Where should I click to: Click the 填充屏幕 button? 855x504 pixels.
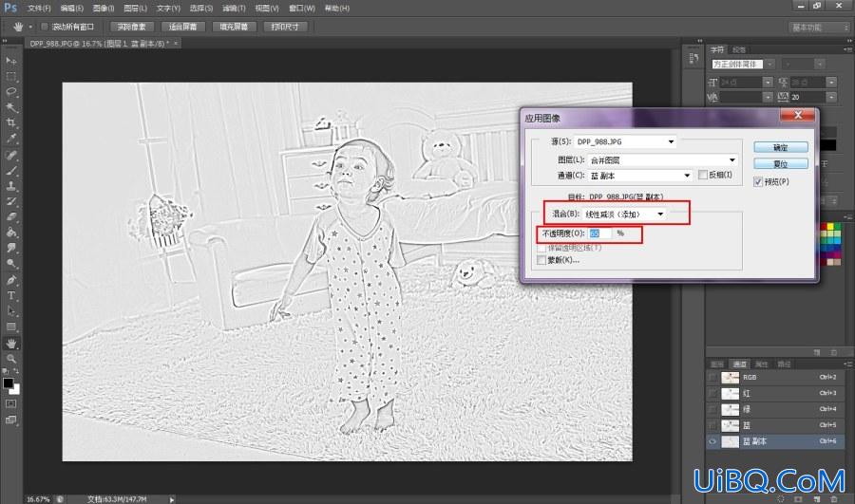234,27
